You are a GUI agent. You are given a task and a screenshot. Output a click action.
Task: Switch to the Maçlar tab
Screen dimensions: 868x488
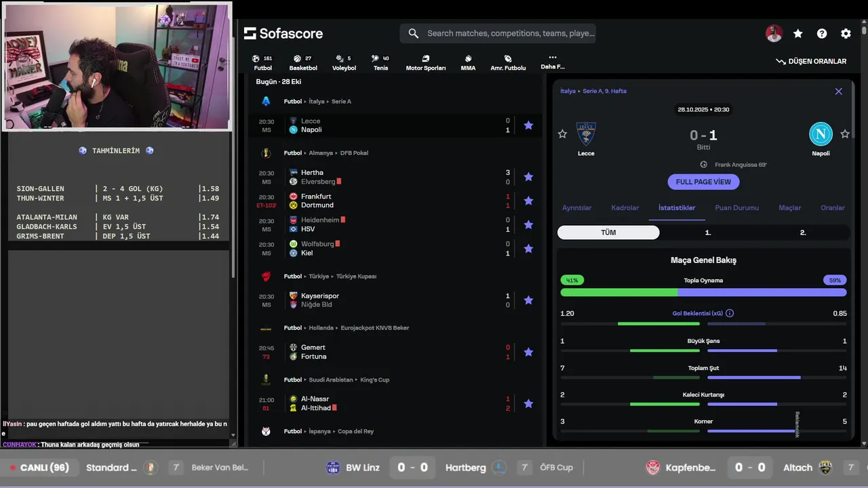point(790,208)
